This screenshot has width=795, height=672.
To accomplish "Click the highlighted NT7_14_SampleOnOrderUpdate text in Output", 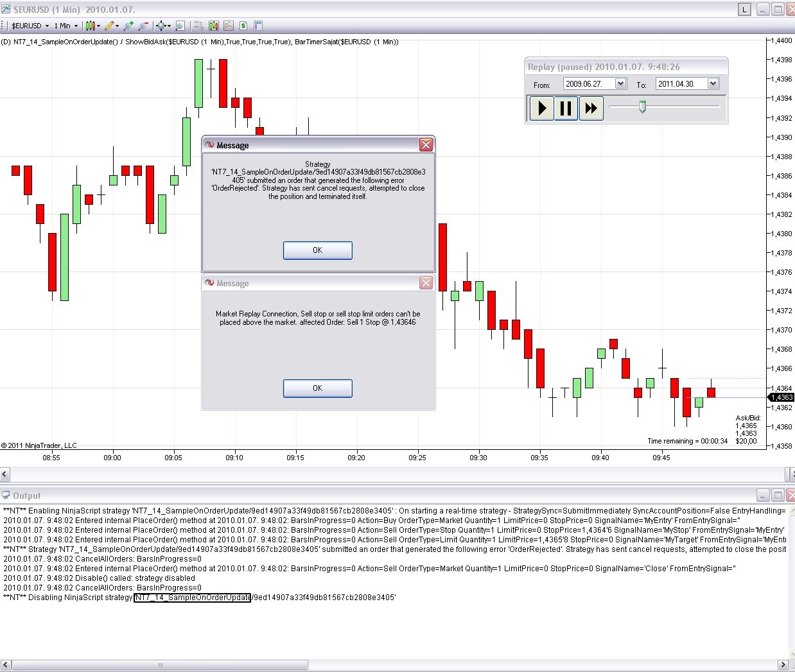I will point(192,598).
